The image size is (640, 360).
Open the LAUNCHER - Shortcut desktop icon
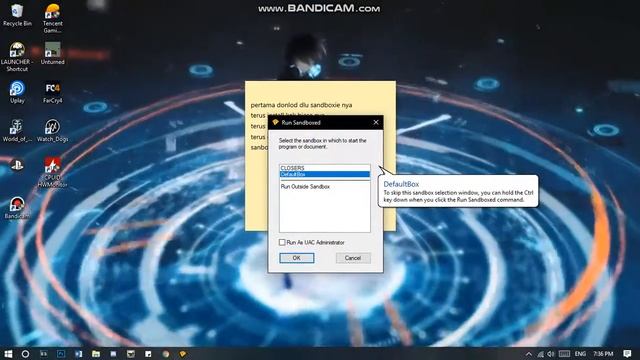[17, 57]
